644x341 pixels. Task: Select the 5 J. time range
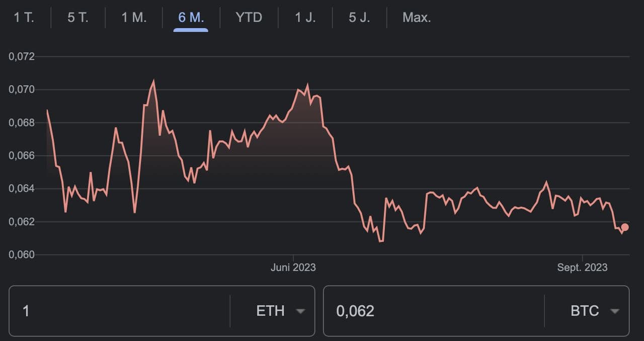click(359, 18)
